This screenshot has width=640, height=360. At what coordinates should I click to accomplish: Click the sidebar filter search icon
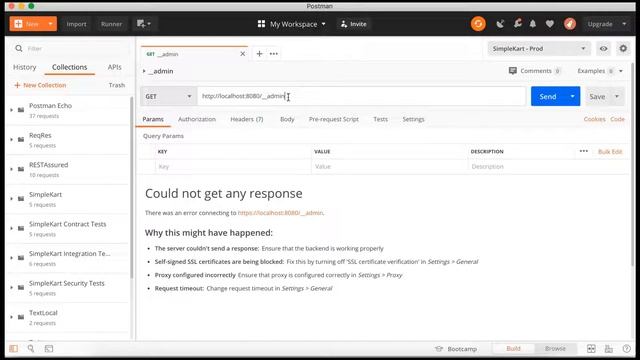(x=19, y=49)
